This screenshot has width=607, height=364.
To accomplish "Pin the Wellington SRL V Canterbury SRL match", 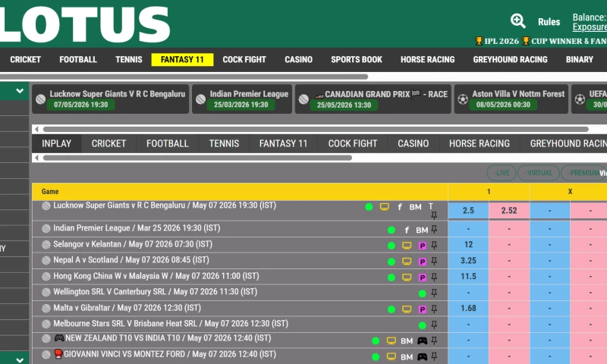I will tap(434, 293).
